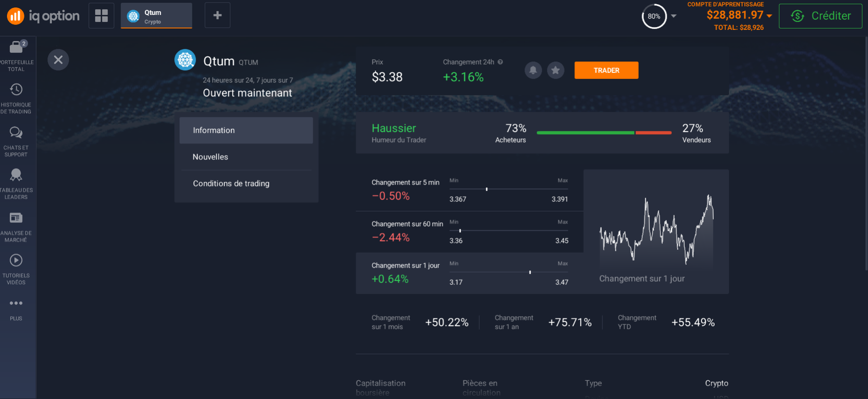Screen dimensions: 868x399
Task: Click the 5 min min-max range marker
Action: coord(487,189)
